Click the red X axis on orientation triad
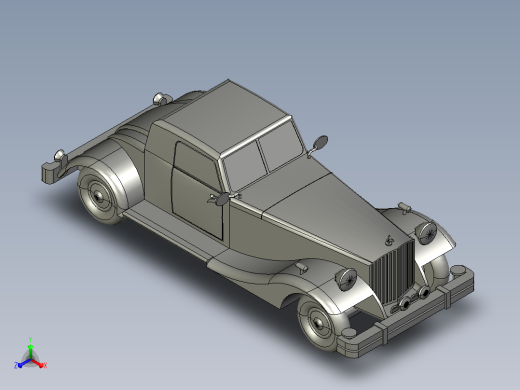This screenshot has height=390, width=520. (x=39, y=364)
